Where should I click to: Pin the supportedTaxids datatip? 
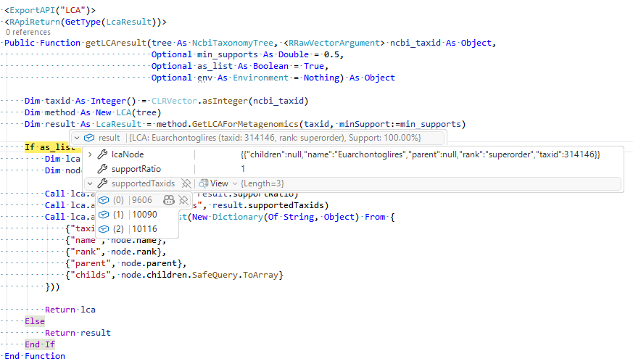[186, 183]
